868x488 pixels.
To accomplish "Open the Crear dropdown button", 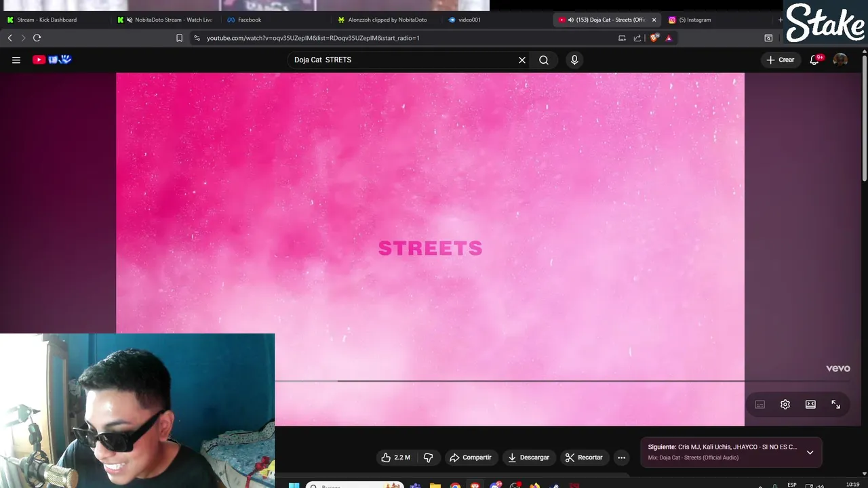I will [780, 60].
